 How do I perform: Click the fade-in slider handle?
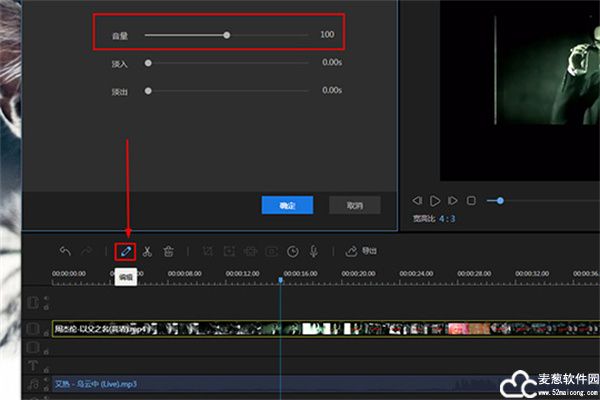tap(148, 62)
